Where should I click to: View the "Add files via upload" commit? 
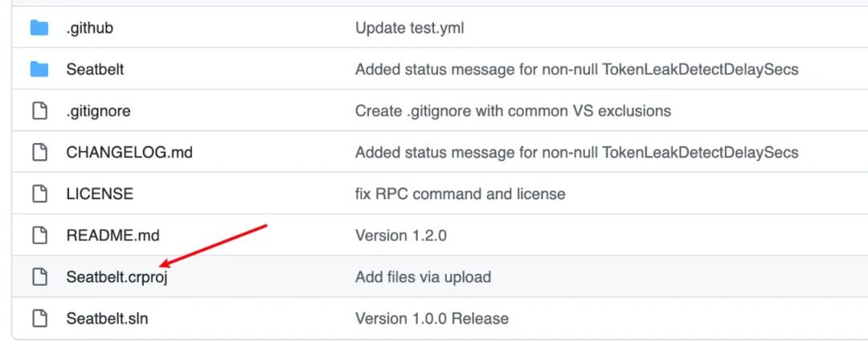(423, 277)
